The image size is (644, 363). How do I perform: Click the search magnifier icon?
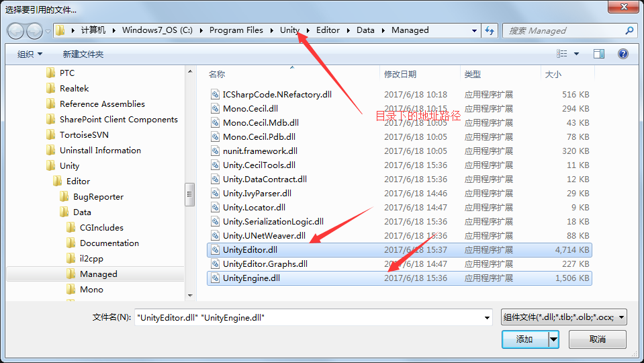(x=629, y=30)
